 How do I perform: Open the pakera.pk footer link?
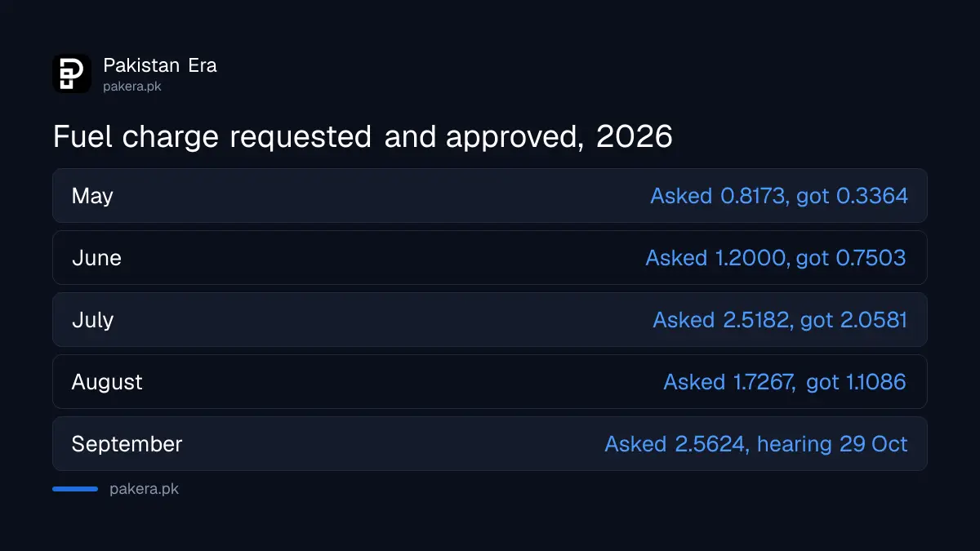pos(144,490)
